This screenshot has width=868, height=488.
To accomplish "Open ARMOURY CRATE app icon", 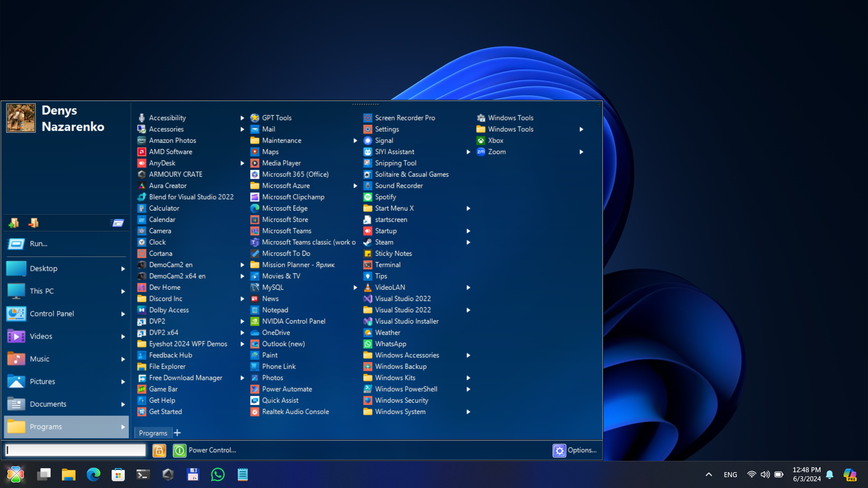I will pyautogui.click(x=142, y=174).
